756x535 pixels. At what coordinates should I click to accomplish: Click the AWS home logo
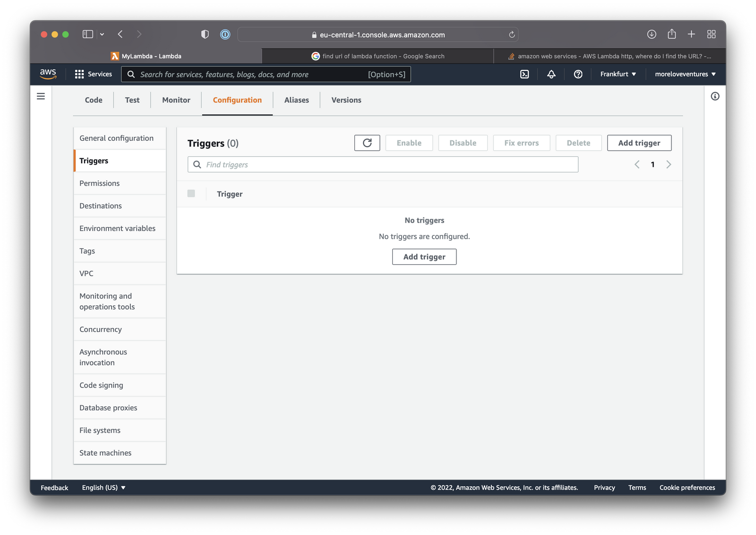click(x=48, y=74)
